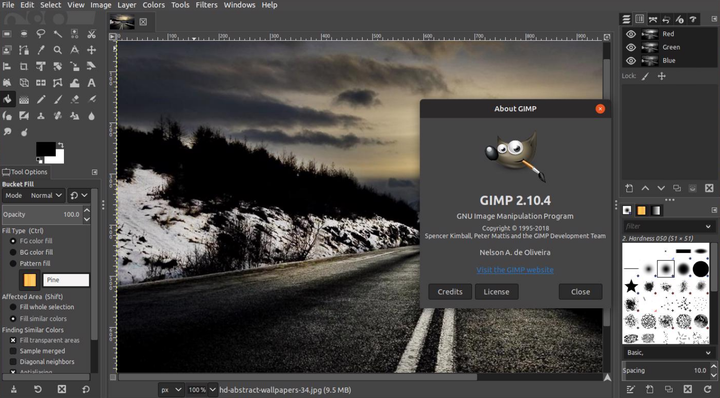Select the Smudge tool
Screen dimensions: 720x398
(x=7, y=132)
